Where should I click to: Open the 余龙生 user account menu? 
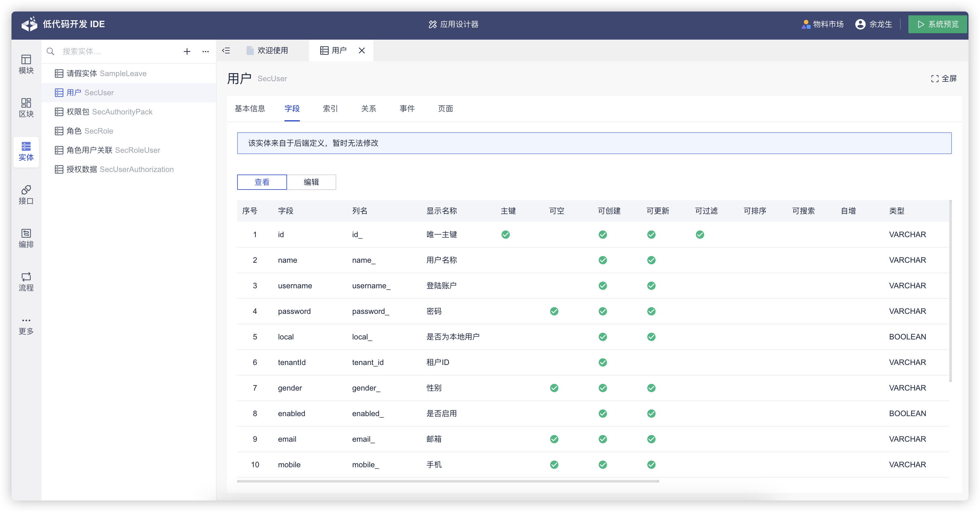(874, 24)
